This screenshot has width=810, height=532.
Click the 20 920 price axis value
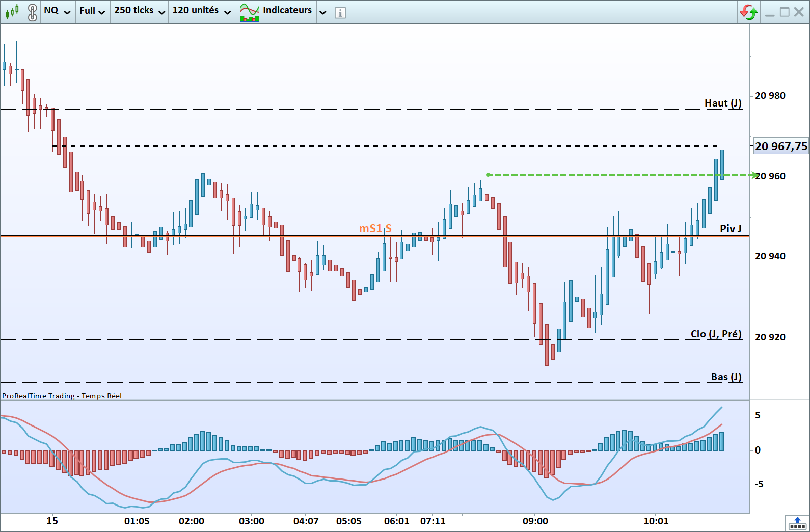click(x=770, y=337)
